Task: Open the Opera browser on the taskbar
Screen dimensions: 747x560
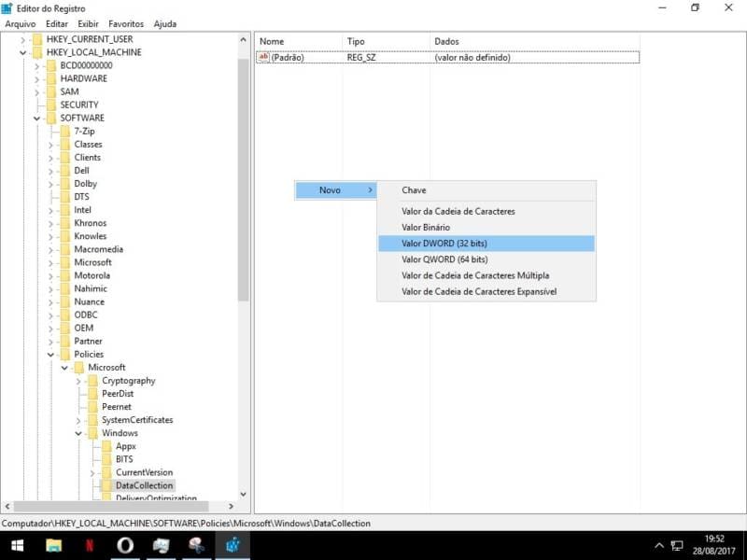Action: [x=125, y=545]
